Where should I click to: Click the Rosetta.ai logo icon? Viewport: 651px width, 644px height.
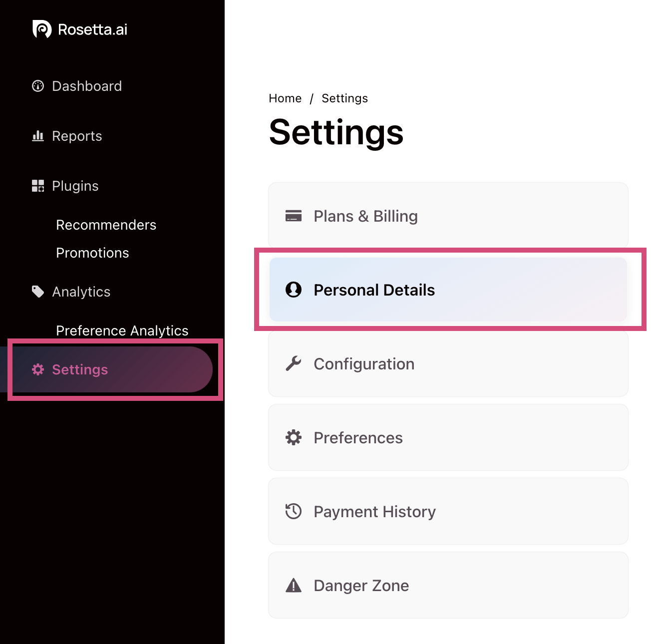42,29
